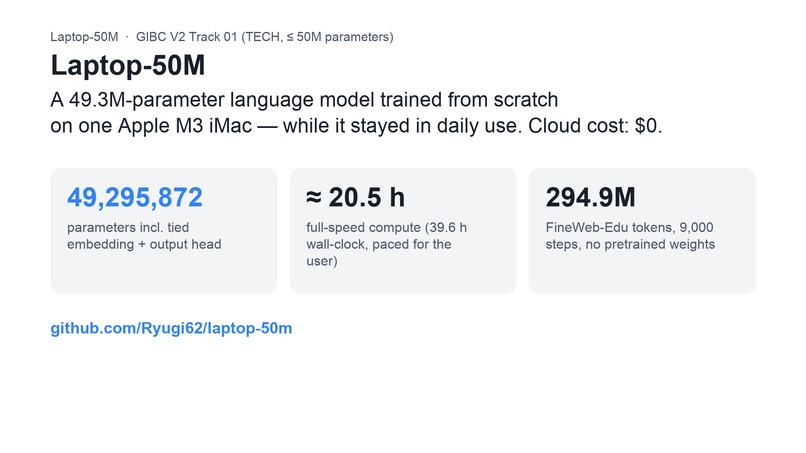This screenshot has height=453, width=806.
Task: Click the '39.6 h' wall-clock value
Action: coord(449,228)
